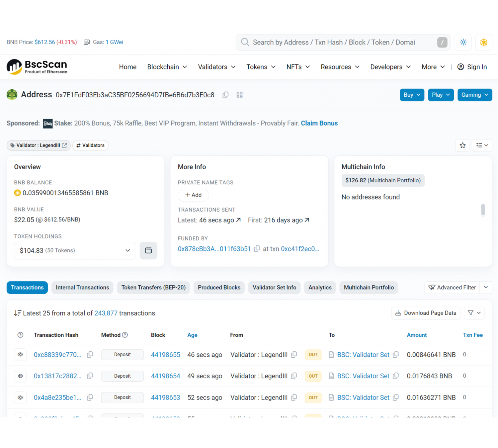Open the NFTs menu
This screenshot has height=448, width=498.
click(x=298, y=67)
